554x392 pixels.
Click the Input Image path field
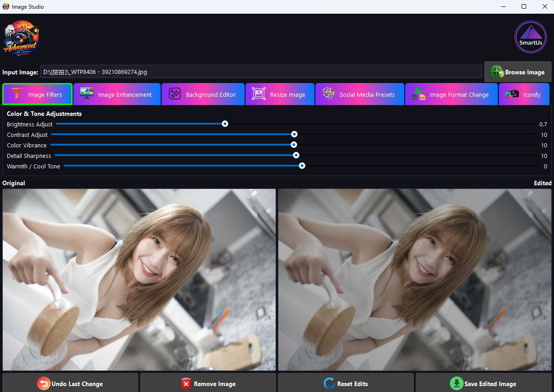click(261, 72)
